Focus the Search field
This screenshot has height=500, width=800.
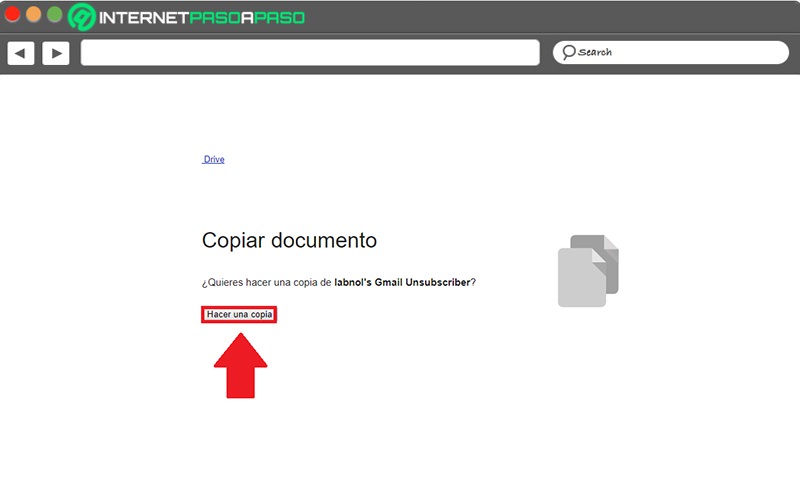[671, 53]
